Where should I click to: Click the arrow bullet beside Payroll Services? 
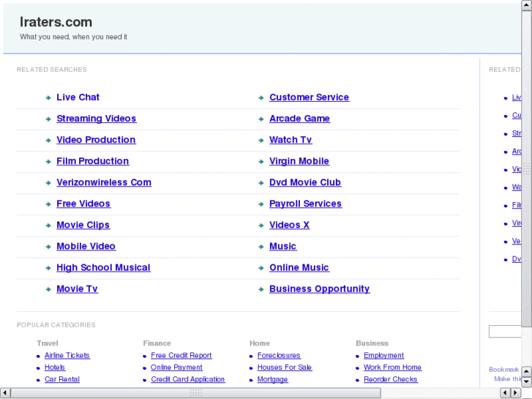tap(261, 204)
